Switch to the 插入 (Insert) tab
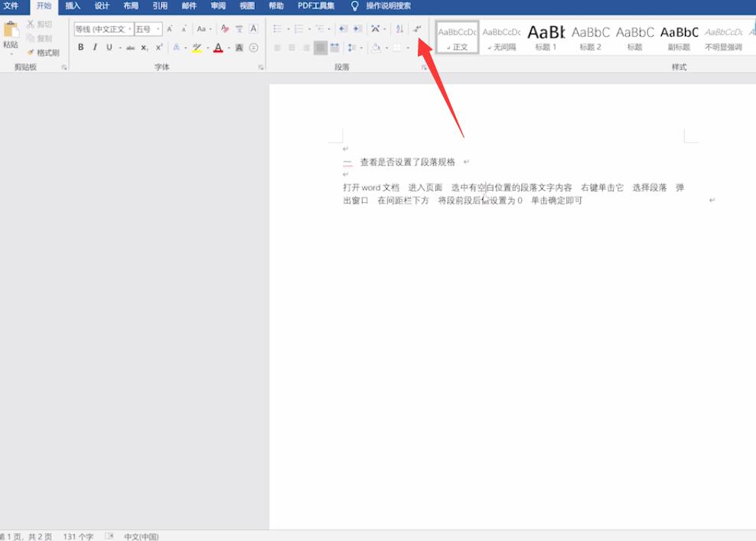This screenshot has width=756, height=541. 73,6
